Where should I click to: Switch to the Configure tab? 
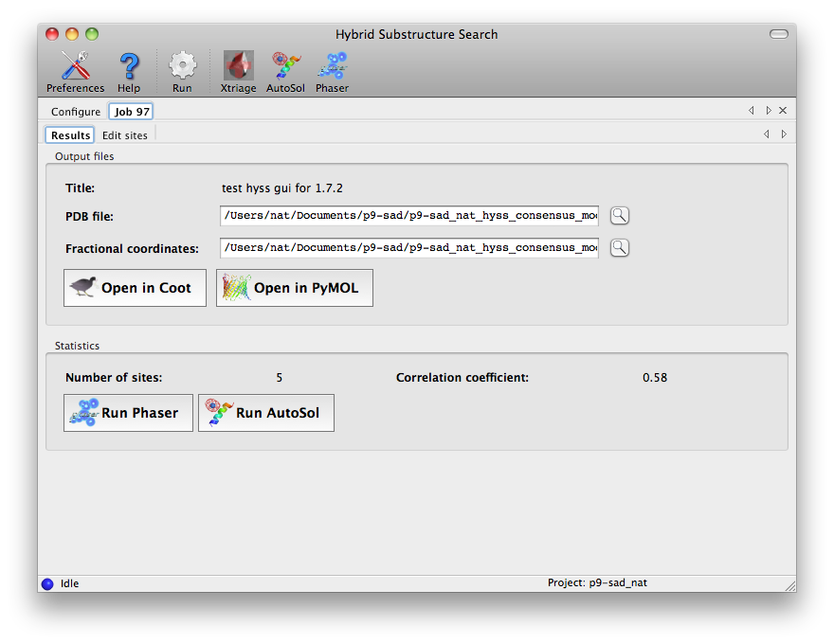(x=76, y=112)
